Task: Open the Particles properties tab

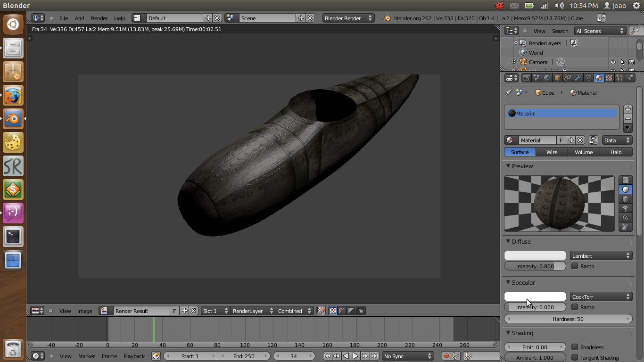Action: point(619,77)
